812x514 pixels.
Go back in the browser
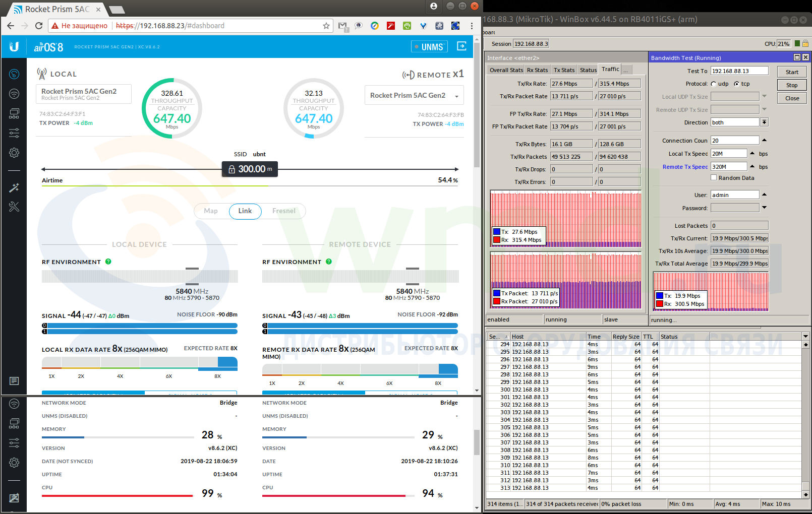click(x=11, y=26)
